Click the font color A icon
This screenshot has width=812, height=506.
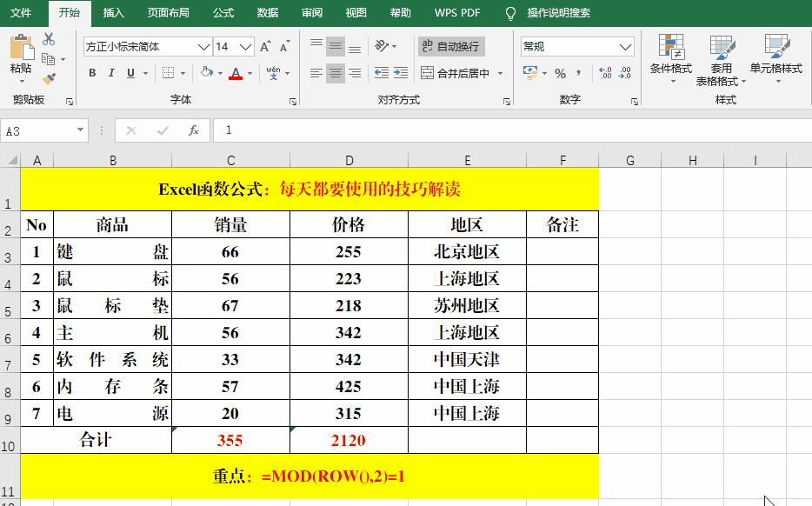coord(236,71)
